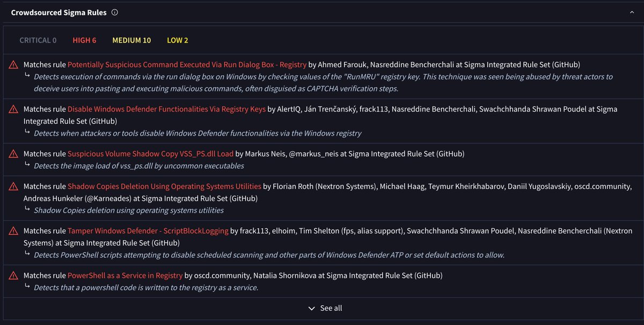Click See all to expand rules list
644x325 pixels.
pos(331,308)
